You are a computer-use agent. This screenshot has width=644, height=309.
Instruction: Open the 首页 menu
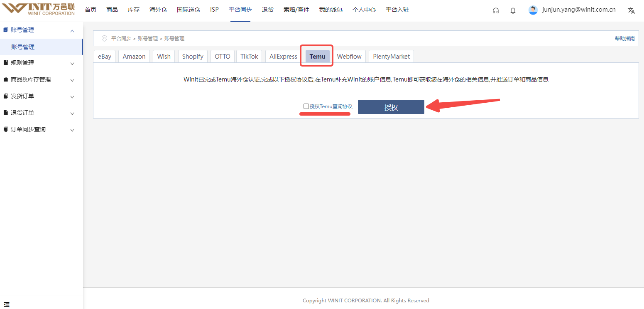point(91,10)
